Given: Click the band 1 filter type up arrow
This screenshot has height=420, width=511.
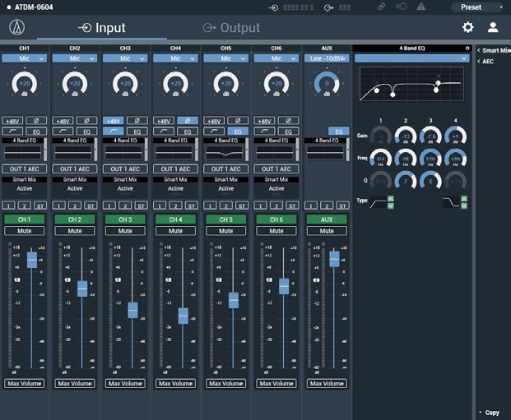Looking at the screenshot, I should (391, 199).
